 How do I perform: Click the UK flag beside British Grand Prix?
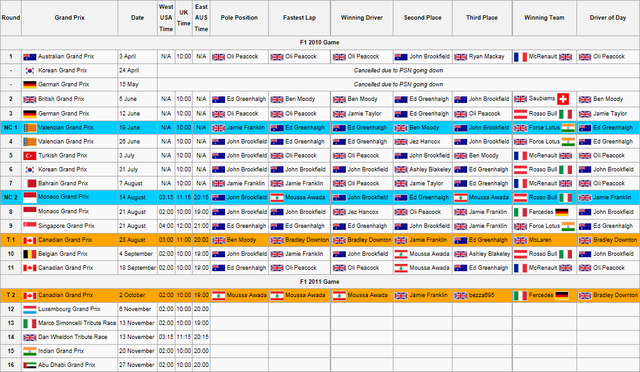point(30,99)
